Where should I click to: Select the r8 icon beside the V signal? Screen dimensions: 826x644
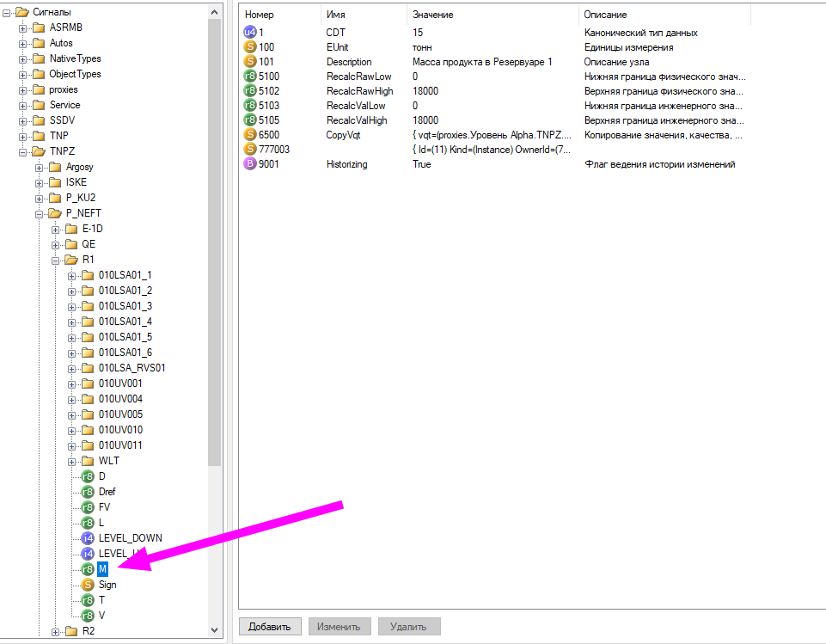[87, 615]
